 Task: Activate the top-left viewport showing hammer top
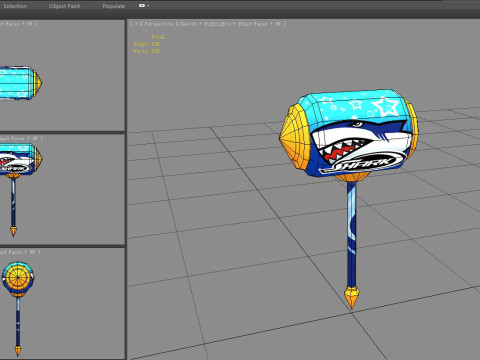(62, 75)
